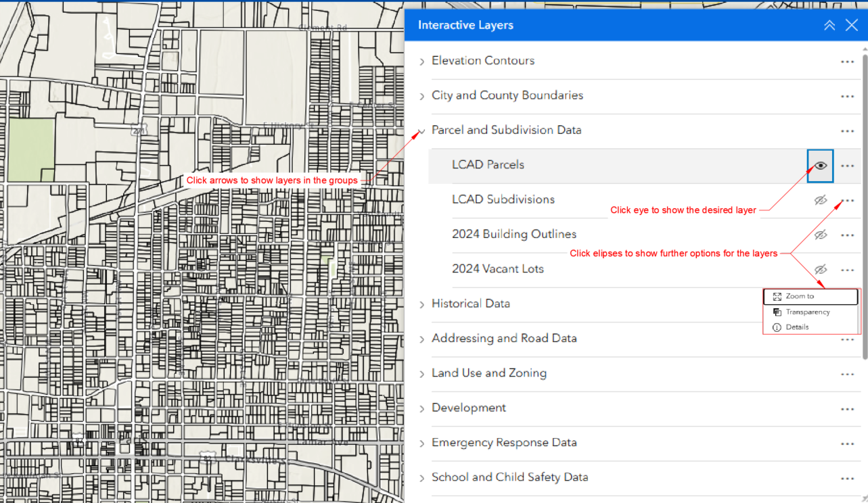Screen dimensions: 868x503
Task: Open options ellipsis for Land Use and Zoning
Action: click(847, 374)
